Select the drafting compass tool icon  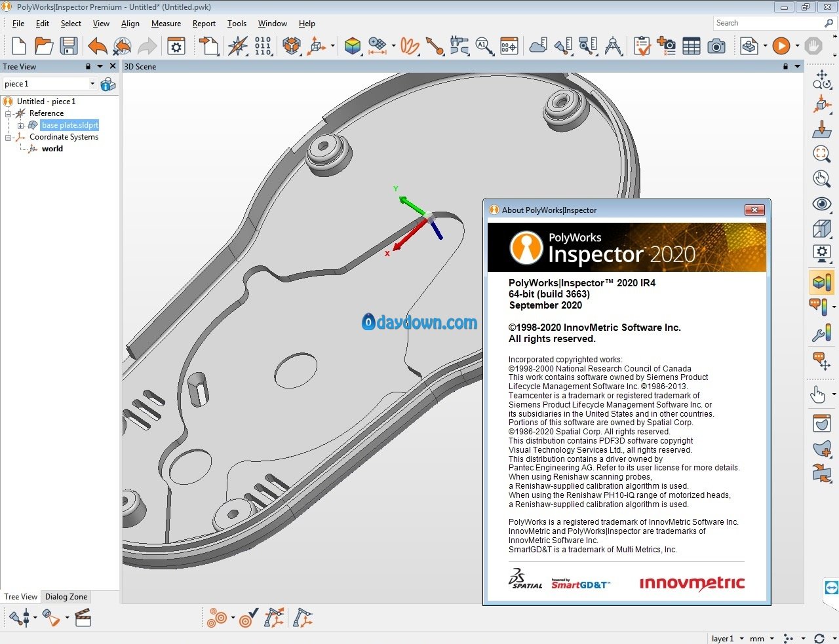click(614, 46)
